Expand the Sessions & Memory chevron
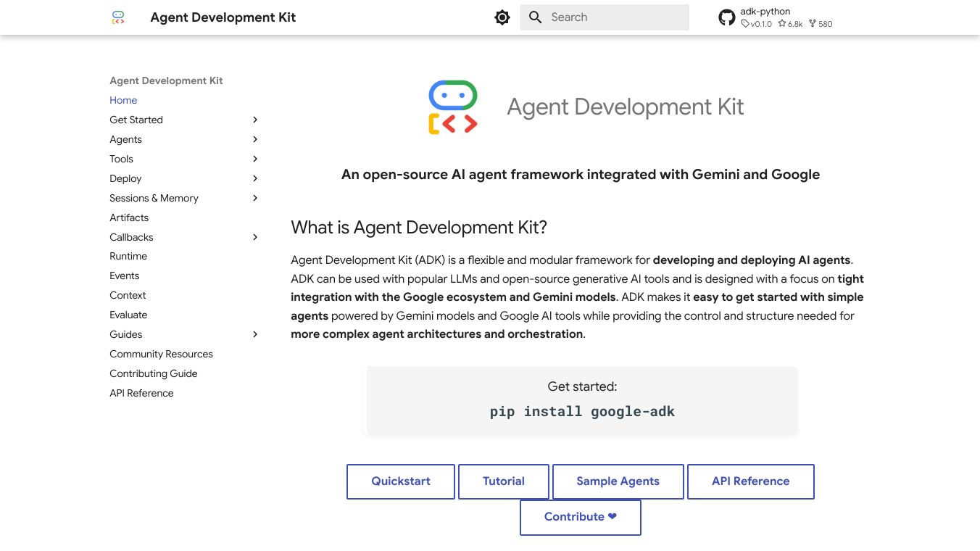This screenshot has width=980, height=551. [x=255, y=198]
